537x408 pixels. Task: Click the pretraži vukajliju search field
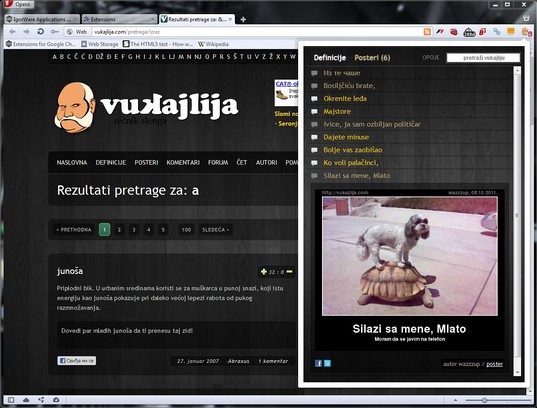click(x=483, y=58)
